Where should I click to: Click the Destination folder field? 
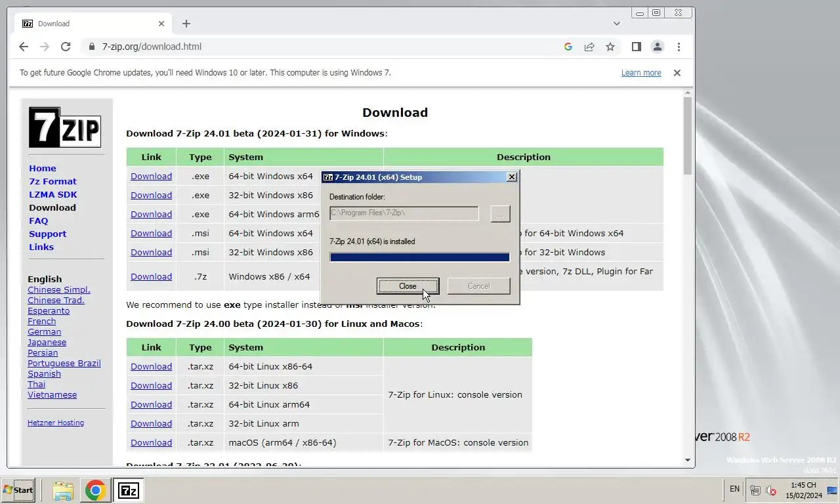[x=404, y=213]
